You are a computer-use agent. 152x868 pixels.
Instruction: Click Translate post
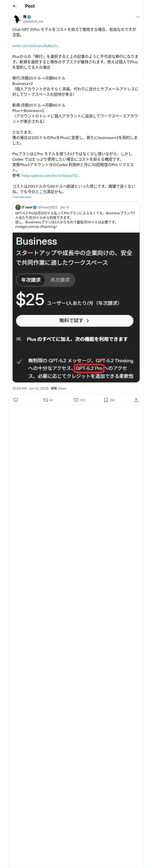[x=22, y=197]
